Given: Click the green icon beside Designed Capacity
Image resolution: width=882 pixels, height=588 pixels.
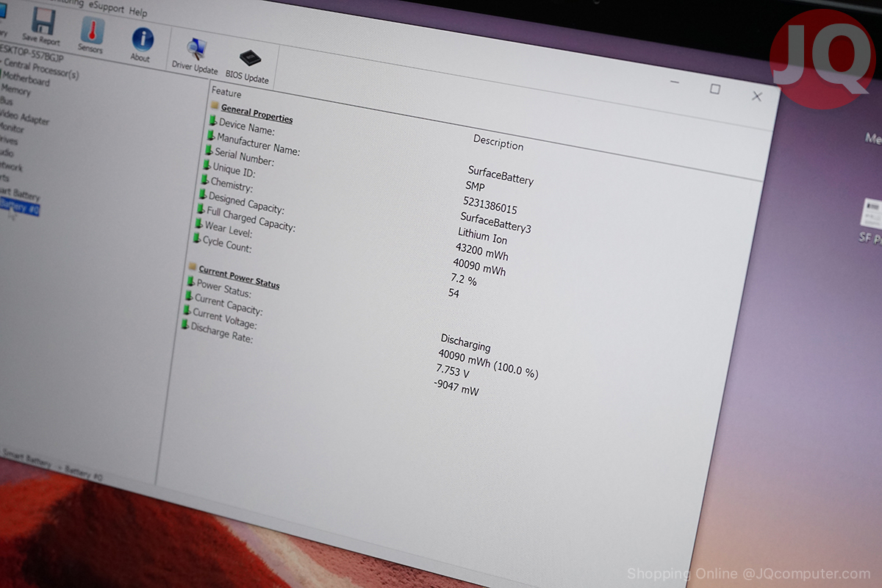Looking at the screenshot, I should (203, 194).
